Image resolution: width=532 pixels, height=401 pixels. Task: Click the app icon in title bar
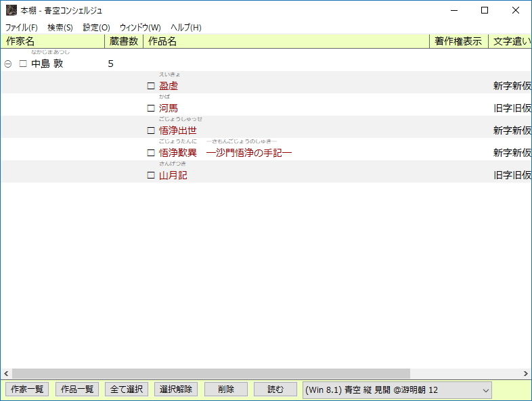tap(12, 11)
